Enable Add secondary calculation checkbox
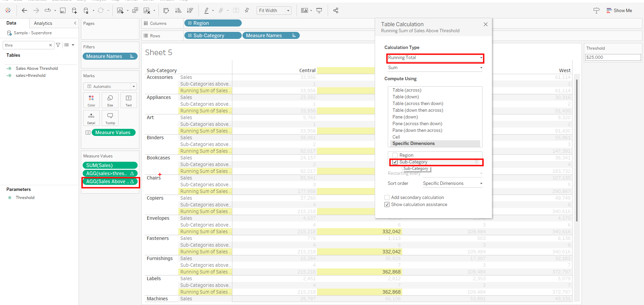The height and width of the screenshot is (305, 644). point(387,198)
